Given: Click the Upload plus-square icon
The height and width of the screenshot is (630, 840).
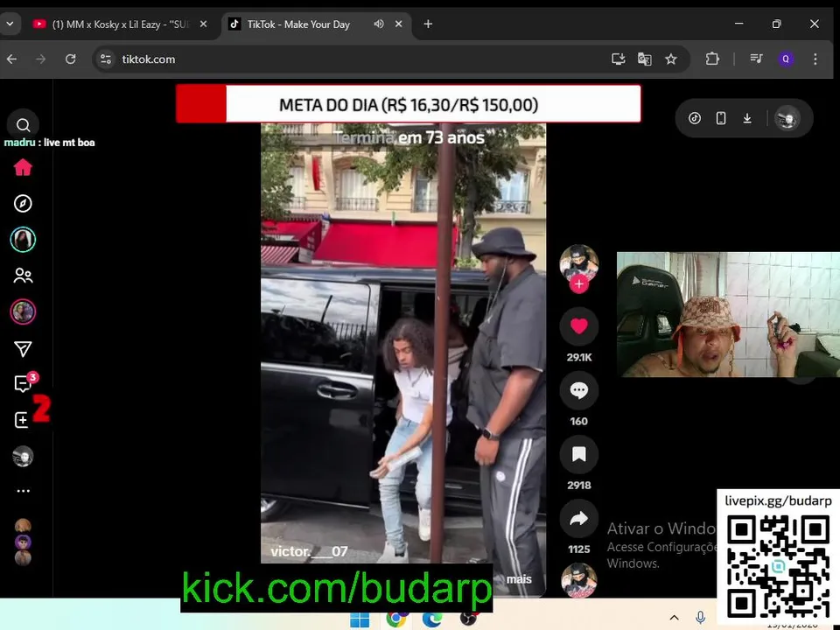Looking at the screenshot, I should [21, 420].
